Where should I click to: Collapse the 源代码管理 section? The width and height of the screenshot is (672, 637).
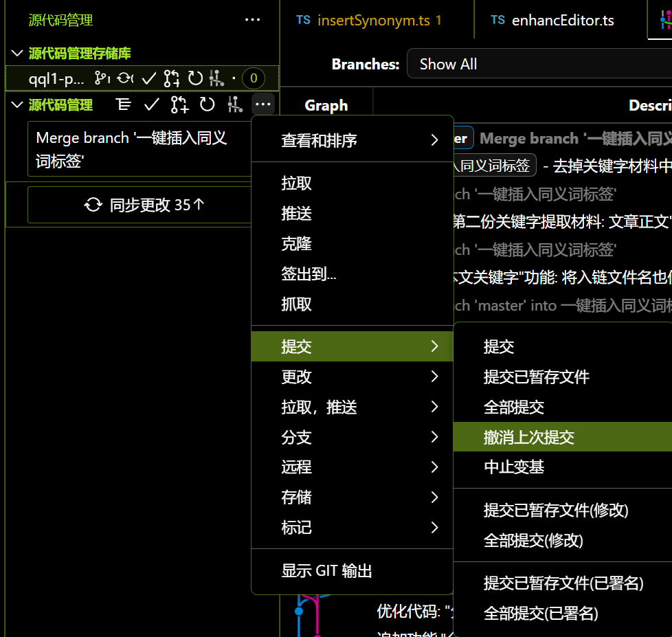(x=18, y=105)
